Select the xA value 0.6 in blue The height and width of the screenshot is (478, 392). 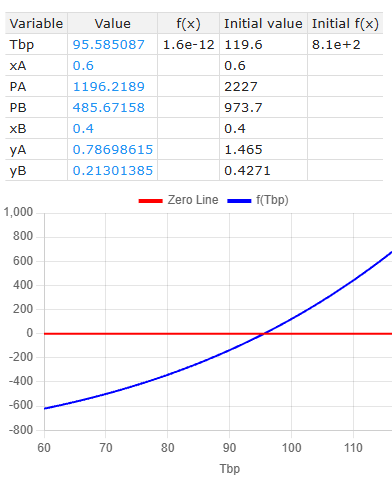(x=83, y=65)
